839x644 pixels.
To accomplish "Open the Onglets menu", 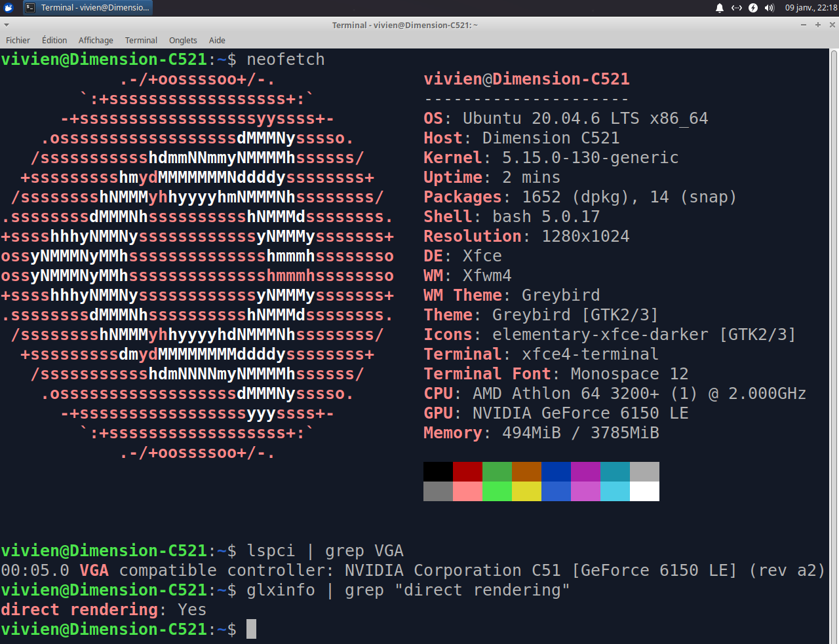I will [183, 40].
